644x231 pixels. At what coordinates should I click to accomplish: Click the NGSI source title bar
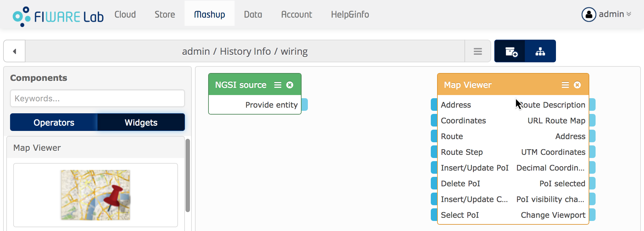pos(255,84)
